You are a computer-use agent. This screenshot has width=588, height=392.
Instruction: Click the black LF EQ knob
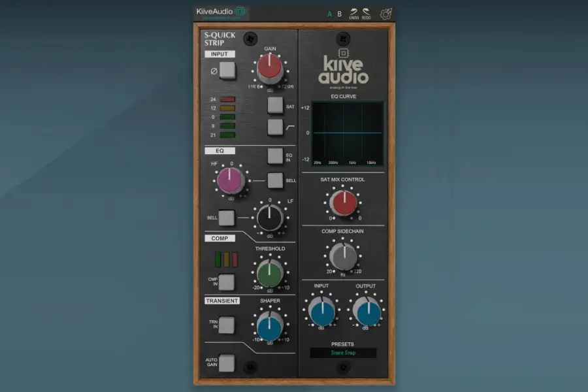pos(270,218)
